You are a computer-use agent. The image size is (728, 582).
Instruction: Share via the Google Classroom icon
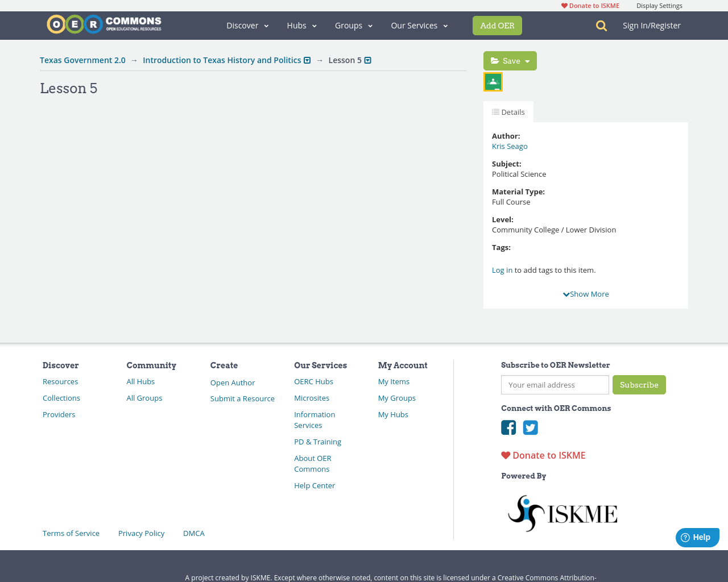[493, 82]
